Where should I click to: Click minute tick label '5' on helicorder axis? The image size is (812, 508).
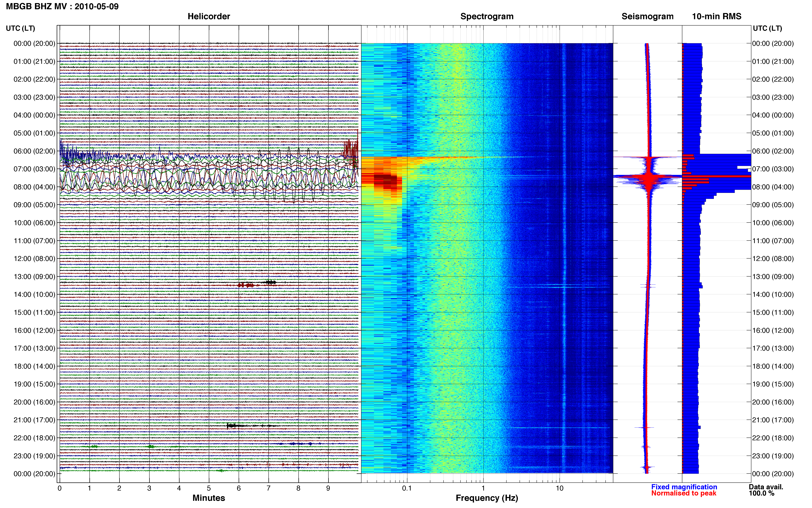(x=209, y=488)
